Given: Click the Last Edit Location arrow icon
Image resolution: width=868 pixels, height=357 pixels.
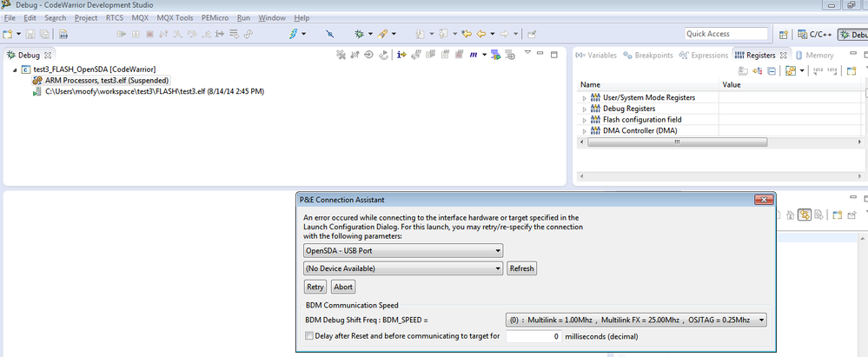Looking at the screenshot, I should pos(467,34).
